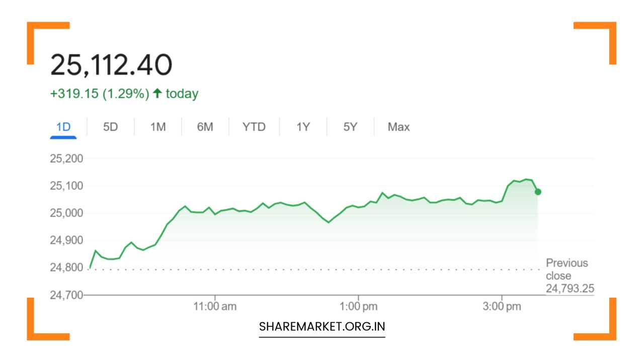Viewport: 644px width, 362px height.
Task: Click the green up arrow icon
Action: click(156, 93)
